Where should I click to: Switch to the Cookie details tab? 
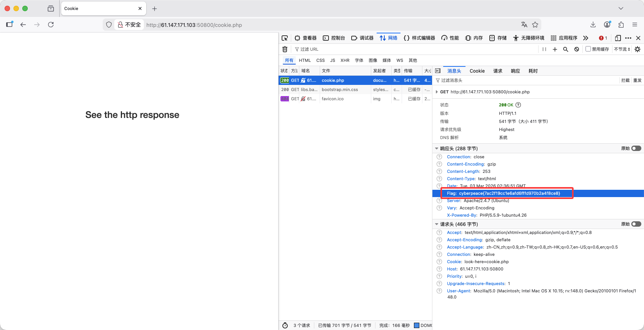click(477, 71)
